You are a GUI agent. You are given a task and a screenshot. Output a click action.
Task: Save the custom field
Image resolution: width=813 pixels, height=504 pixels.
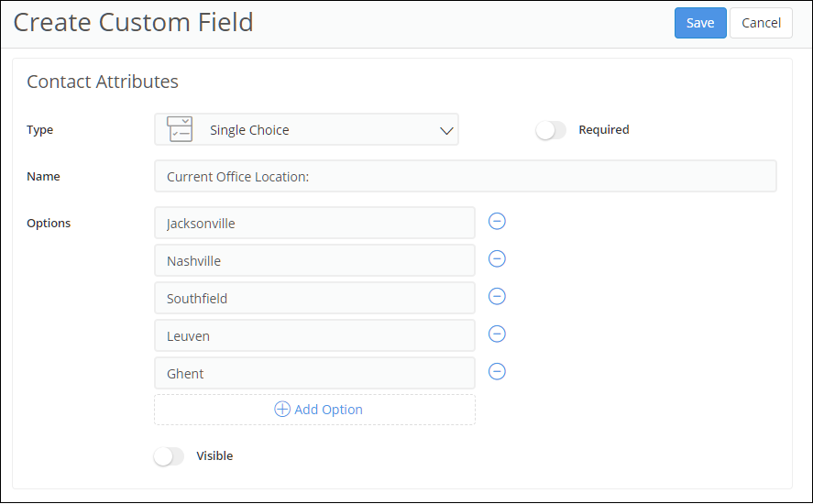699,23
